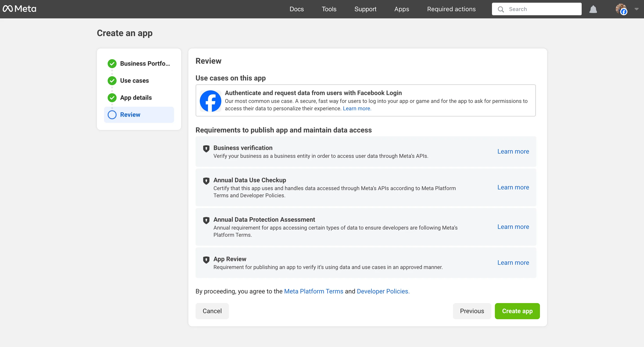Go to the Apps page
This screenshot has width=644, height=347.
coord(402,9)
